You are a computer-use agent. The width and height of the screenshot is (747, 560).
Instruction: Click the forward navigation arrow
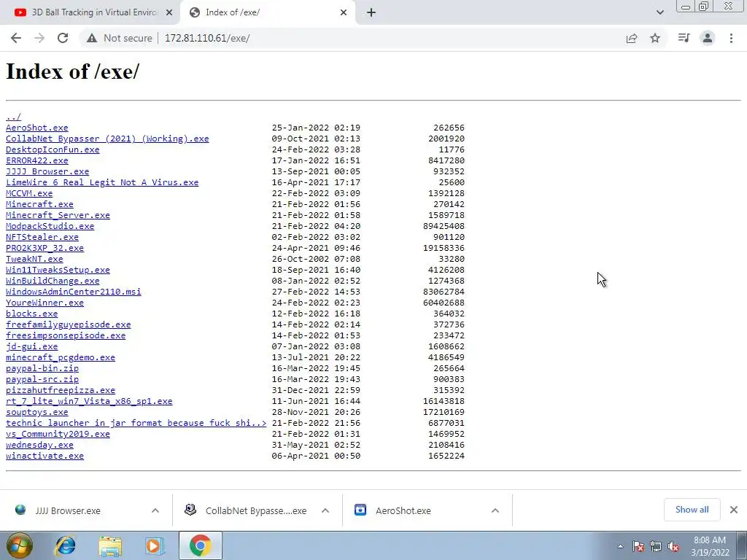[39, 38]
